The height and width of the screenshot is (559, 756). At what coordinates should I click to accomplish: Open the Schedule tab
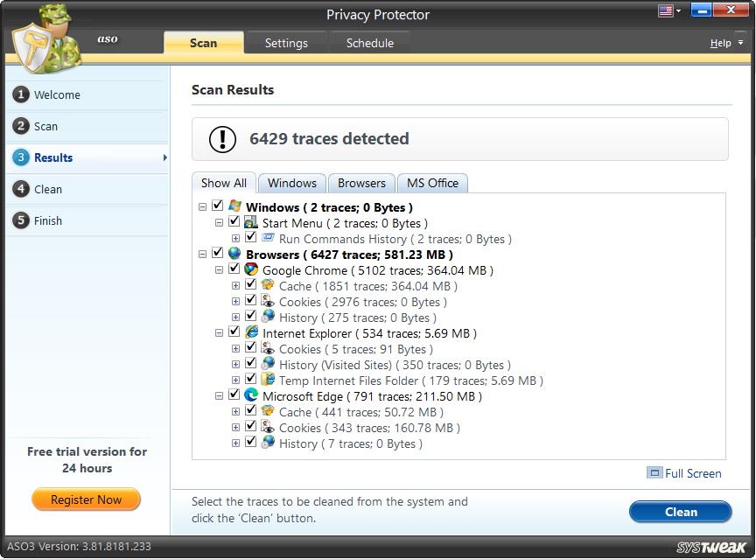pos(370,42)
